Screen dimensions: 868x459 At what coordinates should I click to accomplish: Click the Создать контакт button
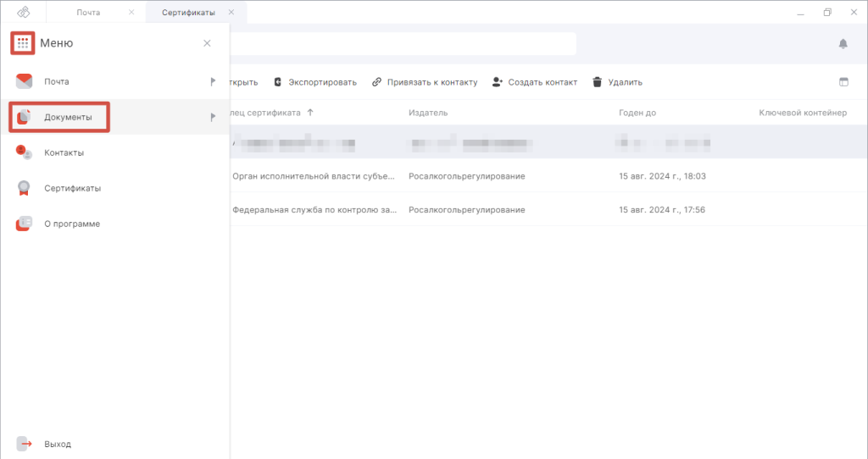pyautogui.click(x=535, y=82)
